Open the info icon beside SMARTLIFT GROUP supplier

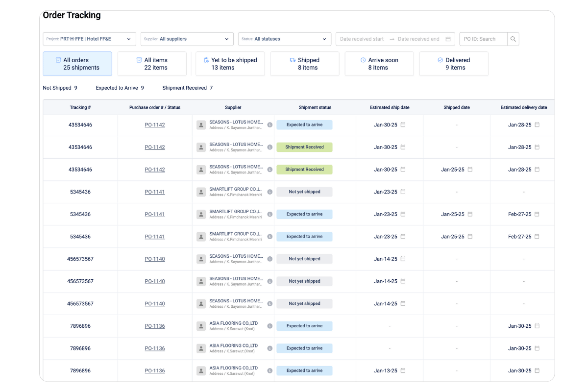[x=270, y=192]
